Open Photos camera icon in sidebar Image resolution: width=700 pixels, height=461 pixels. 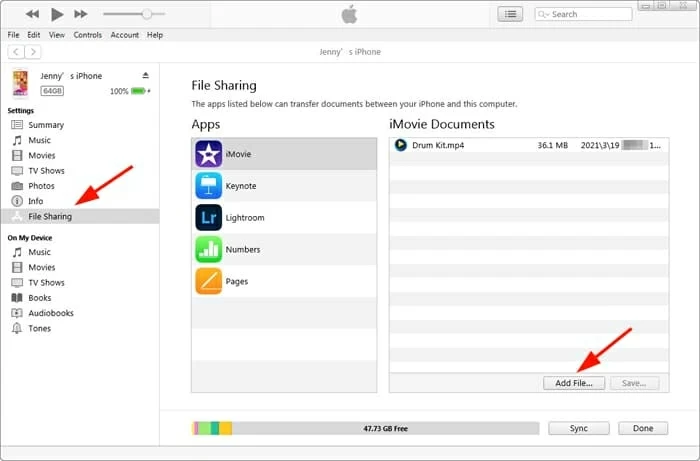[17, 186]
